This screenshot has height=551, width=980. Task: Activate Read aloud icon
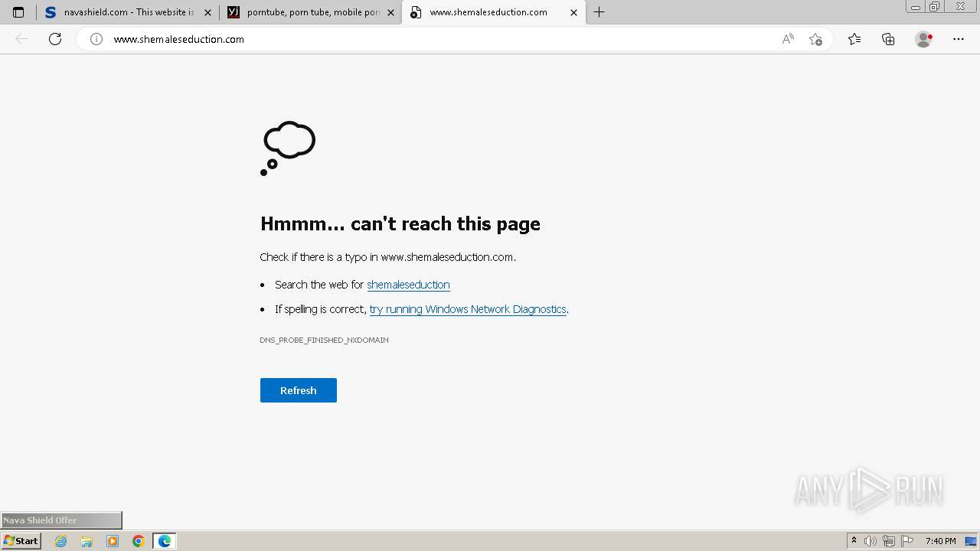[788, 39]
